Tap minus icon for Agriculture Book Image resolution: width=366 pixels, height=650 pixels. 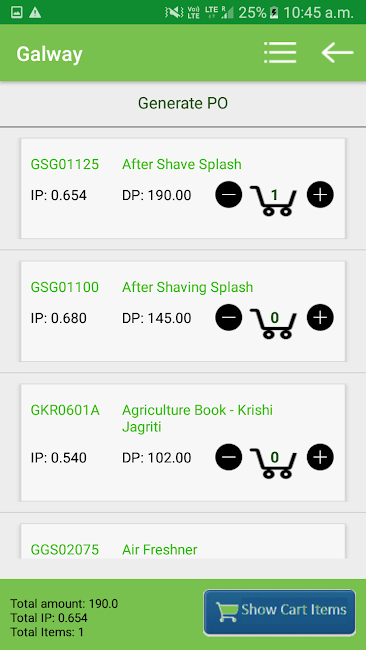coord(228,457)
